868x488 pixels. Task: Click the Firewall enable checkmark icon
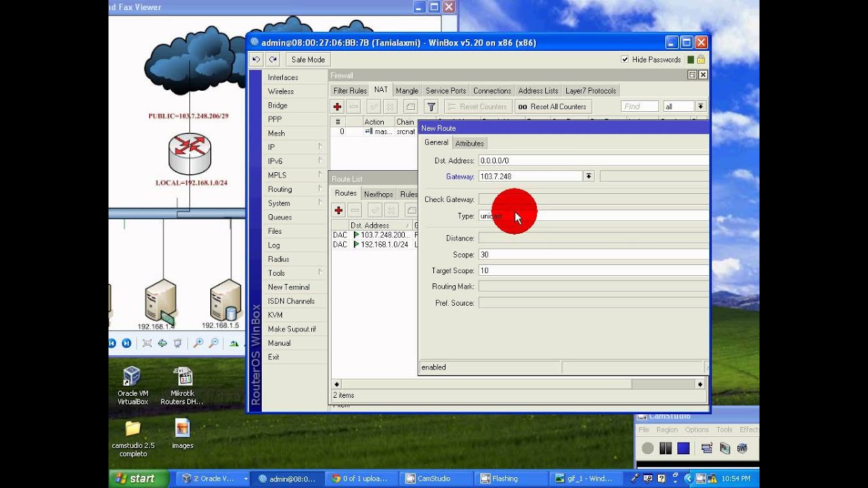pos(374,106)
